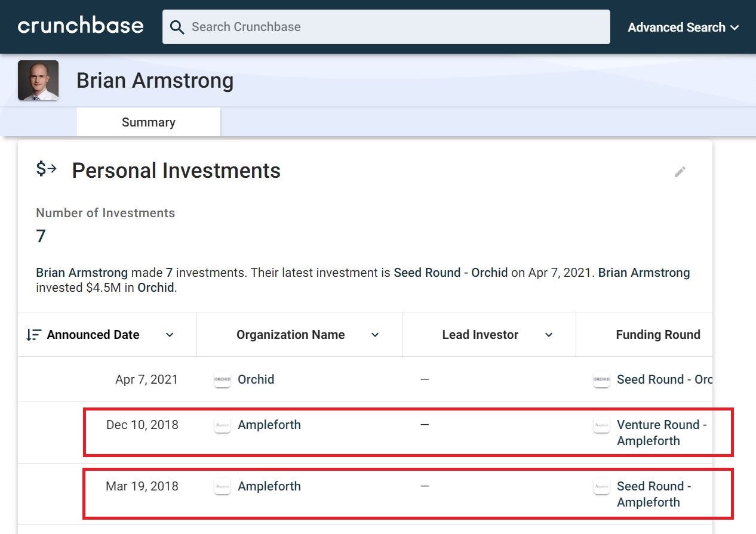The image size is (756, 534).
Task: Open the Advanced Search dropdown
Action: tap(683, 27)
